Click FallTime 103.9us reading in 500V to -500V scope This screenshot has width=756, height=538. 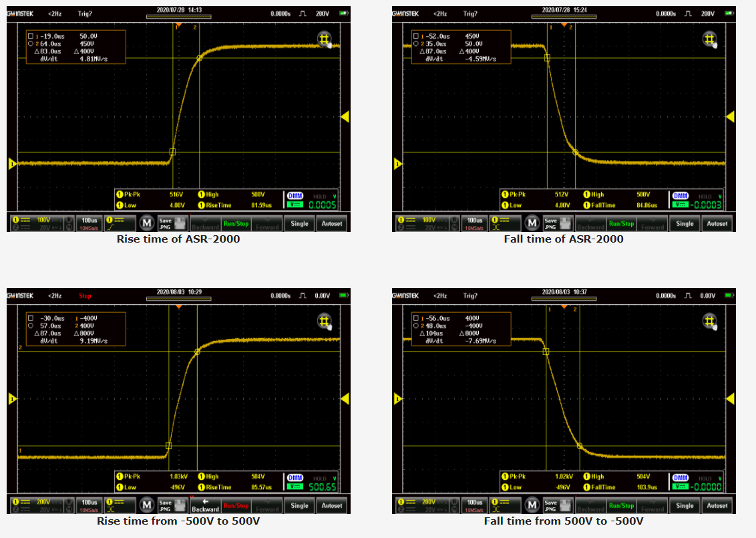[x=620, y=488]
